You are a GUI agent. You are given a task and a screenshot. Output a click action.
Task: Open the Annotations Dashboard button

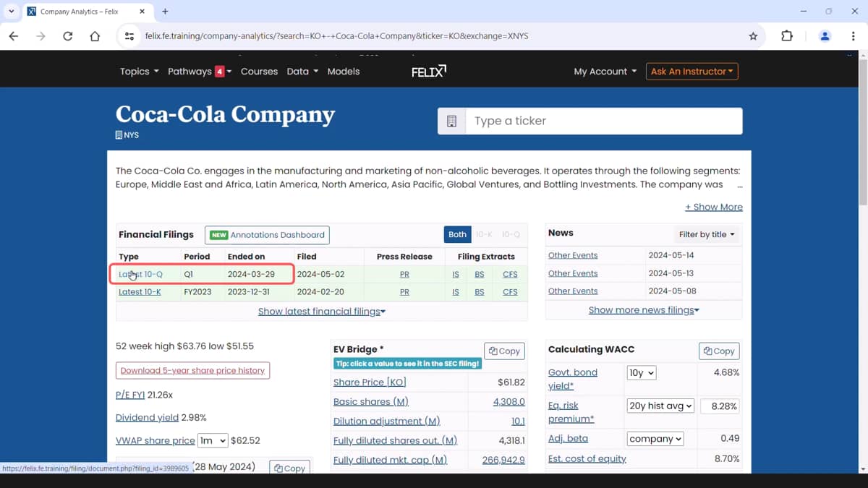pos(267,235)
